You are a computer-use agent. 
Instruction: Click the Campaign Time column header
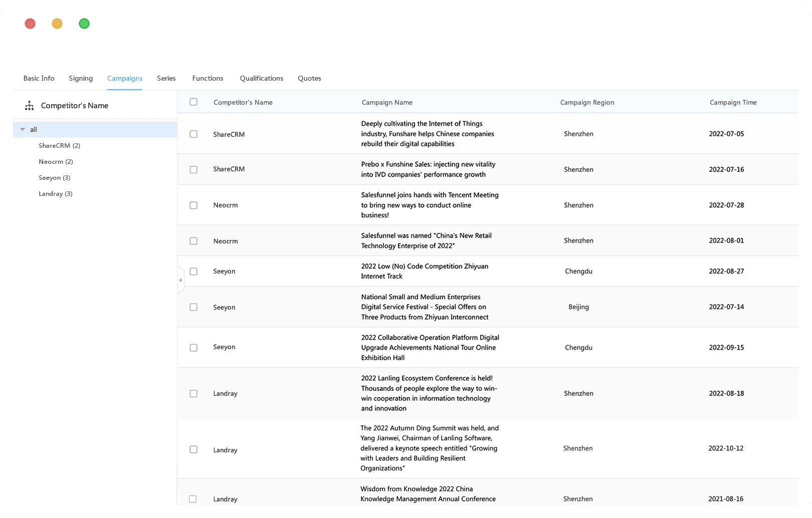point(733,102)
